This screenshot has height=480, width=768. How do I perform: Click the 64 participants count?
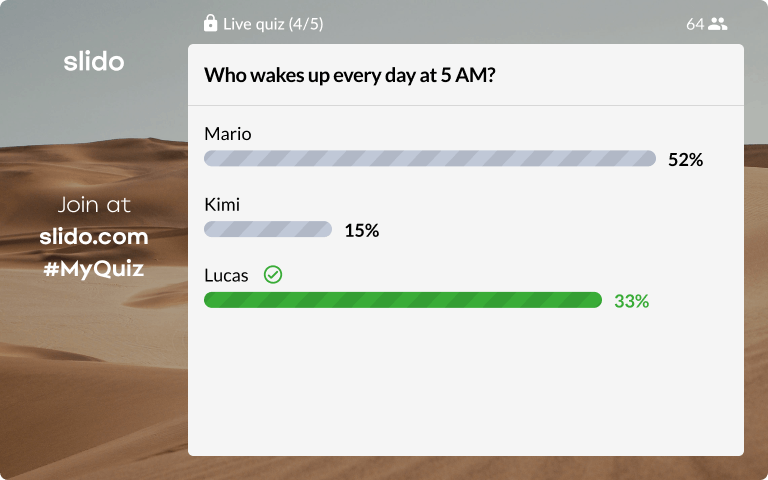pos(695,24)
